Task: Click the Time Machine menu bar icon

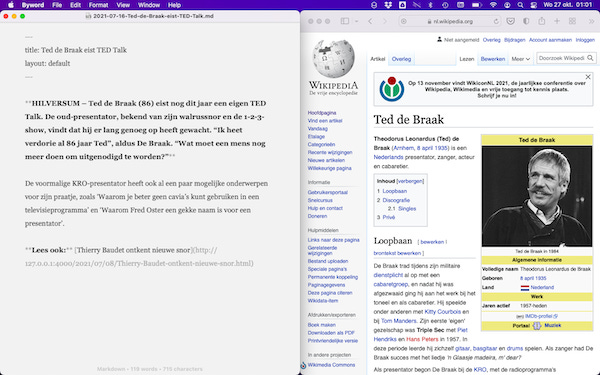Action: [445, 5]
